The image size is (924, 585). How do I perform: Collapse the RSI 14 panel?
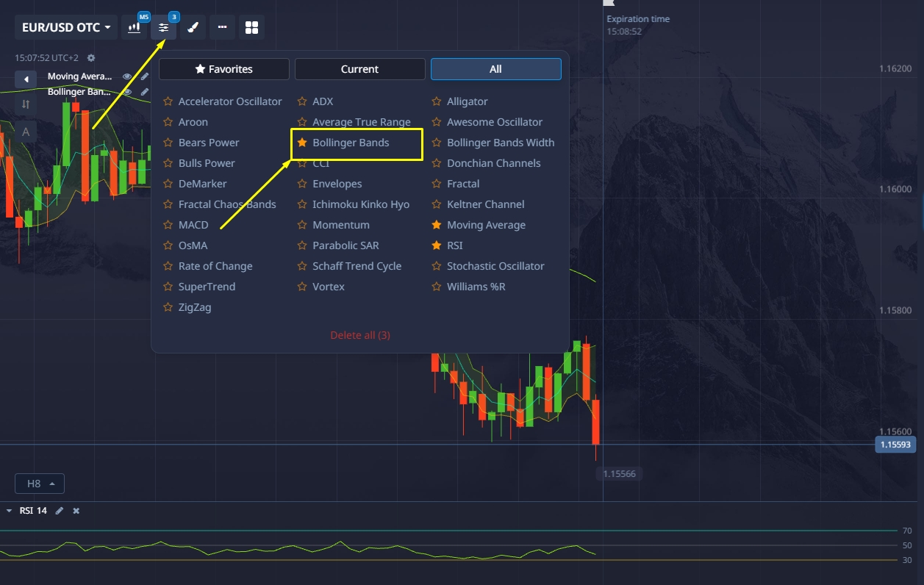coord(9,511)
